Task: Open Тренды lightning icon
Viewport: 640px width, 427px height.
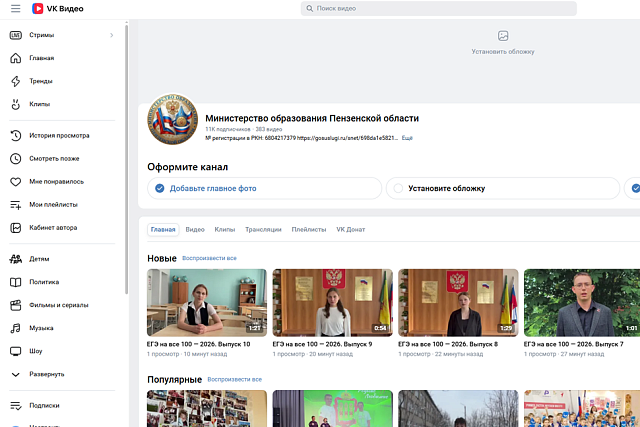Action: pos(16,81)
